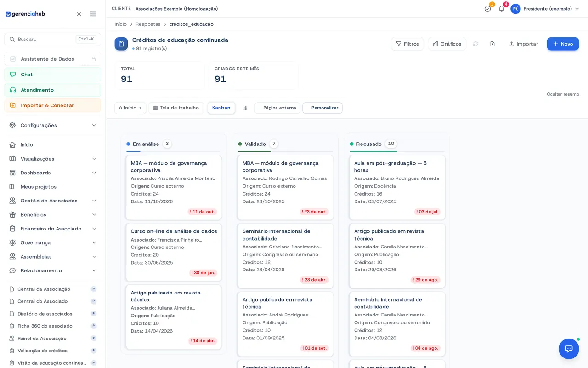Screen dimensions: 588x368
Task: Open Diretório de associados in the sidebar
Action: pos(53,314)
